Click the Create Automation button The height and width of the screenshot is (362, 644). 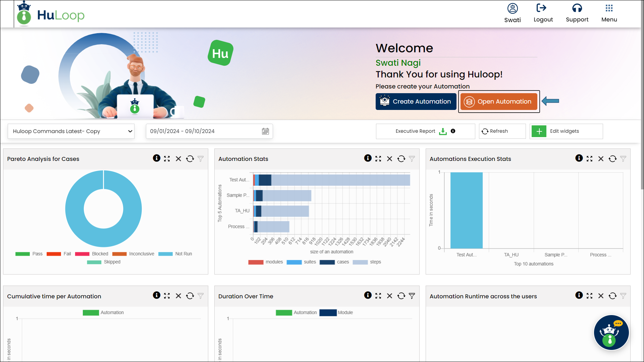[x=416, y=102]
